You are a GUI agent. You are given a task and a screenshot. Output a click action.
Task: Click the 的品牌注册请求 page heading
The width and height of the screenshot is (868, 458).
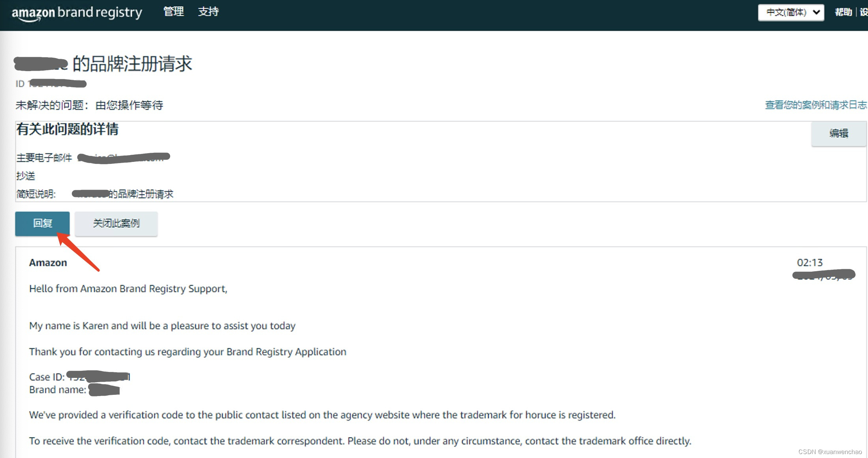pyautogui.click(x=132, y=64)
